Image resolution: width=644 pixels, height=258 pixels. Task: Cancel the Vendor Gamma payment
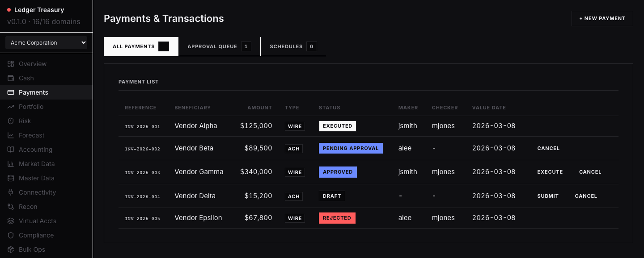pyautogui.click(x=590, y=172)
